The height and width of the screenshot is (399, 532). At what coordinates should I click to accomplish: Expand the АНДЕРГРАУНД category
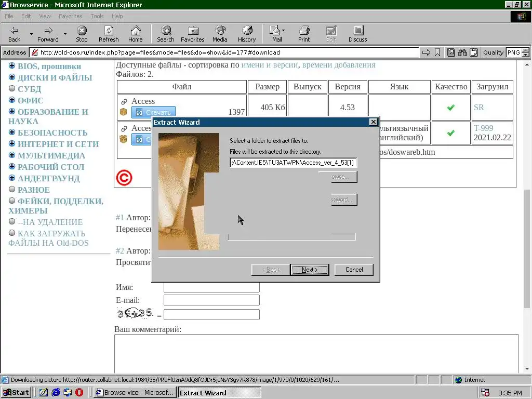coord(12,178)
